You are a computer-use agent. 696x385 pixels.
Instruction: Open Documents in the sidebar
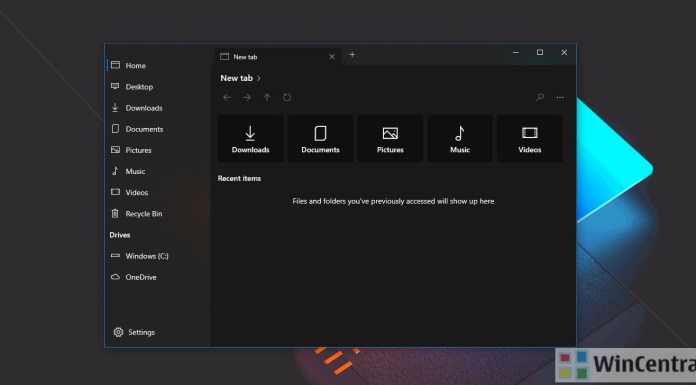(x=158, y=129)
